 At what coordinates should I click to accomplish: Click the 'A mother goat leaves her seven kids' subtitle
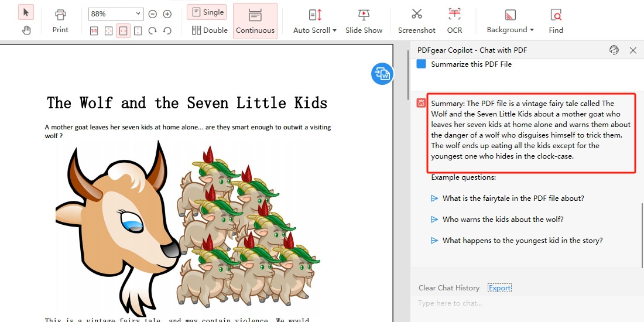coord(188,131)
